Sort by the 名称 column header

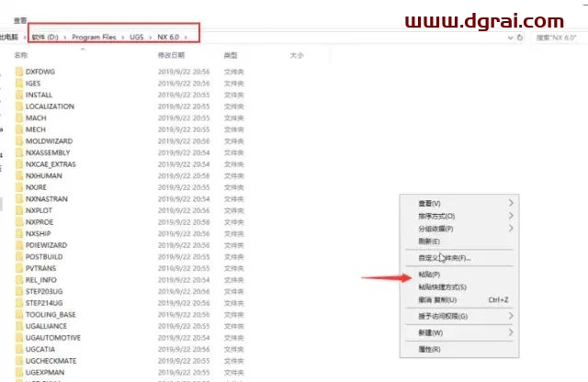coord(21,55)
